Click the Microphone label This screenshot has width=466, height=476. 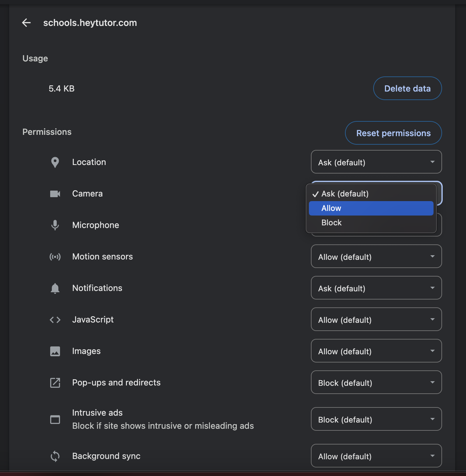pos(95,225)
